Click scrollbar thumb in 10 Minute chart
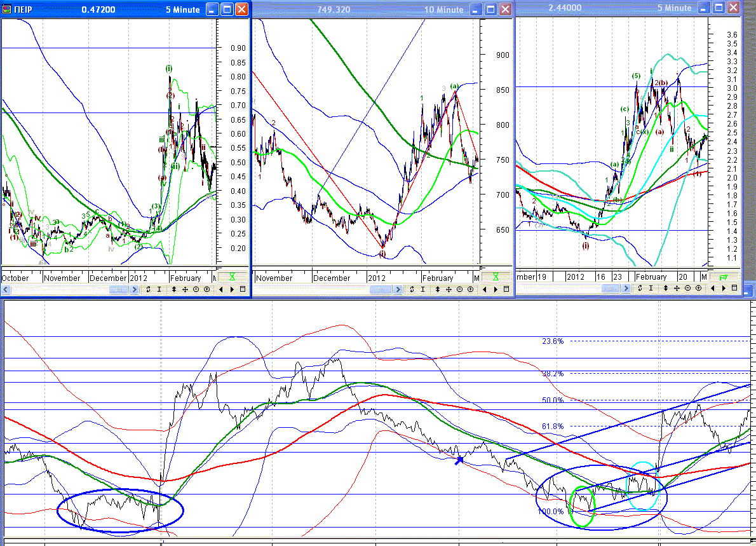 (381, 289)
